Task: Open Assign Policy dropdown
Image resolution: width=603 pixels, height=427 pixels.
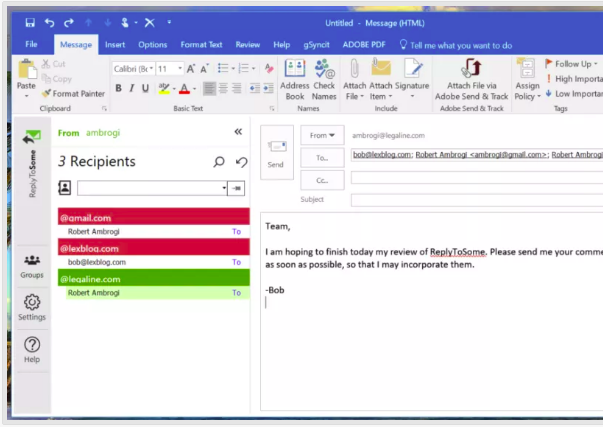Action: click(x=527, y=80)
